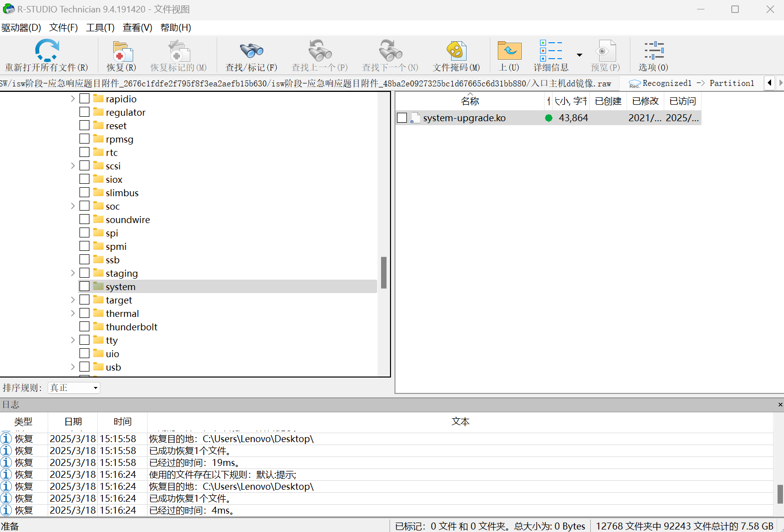Screen dimensions: 784x532
Task: Click the Recover Marked (恢复标记的) icon
Action: (178, 51)
